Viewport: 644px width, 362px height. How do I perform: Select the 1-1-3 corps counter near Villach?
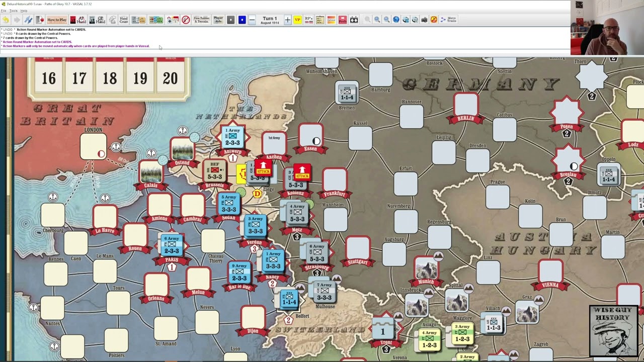pyautogui.click(x=494, y=324)
